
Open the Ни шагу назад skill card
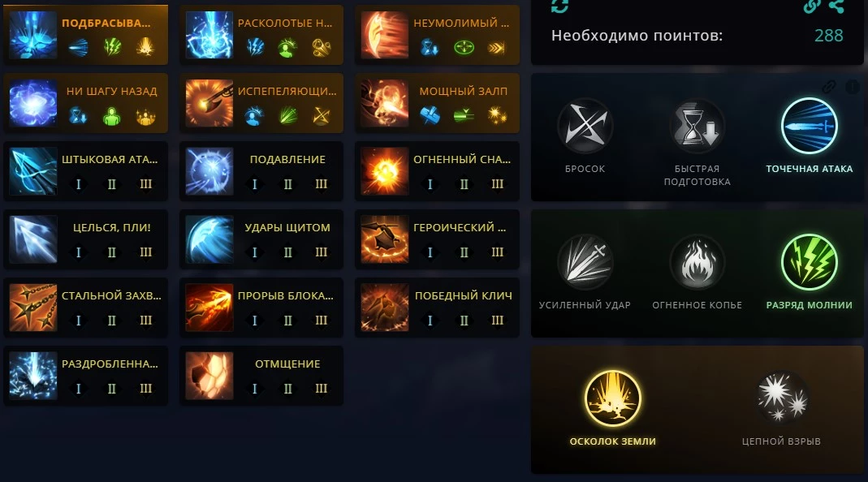coord(86,103)
